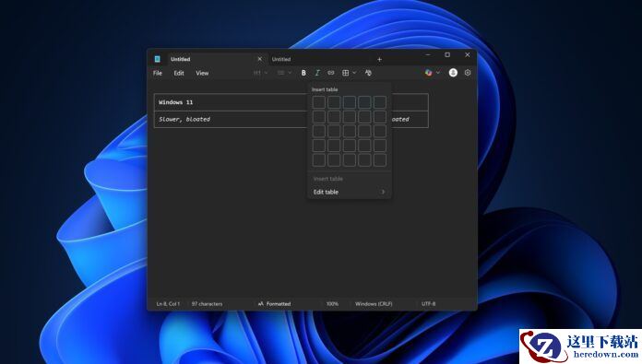This screenshot has width=642, height=364.
Task: Click the table icon in the toolbar
Action: tap(346, 73)
